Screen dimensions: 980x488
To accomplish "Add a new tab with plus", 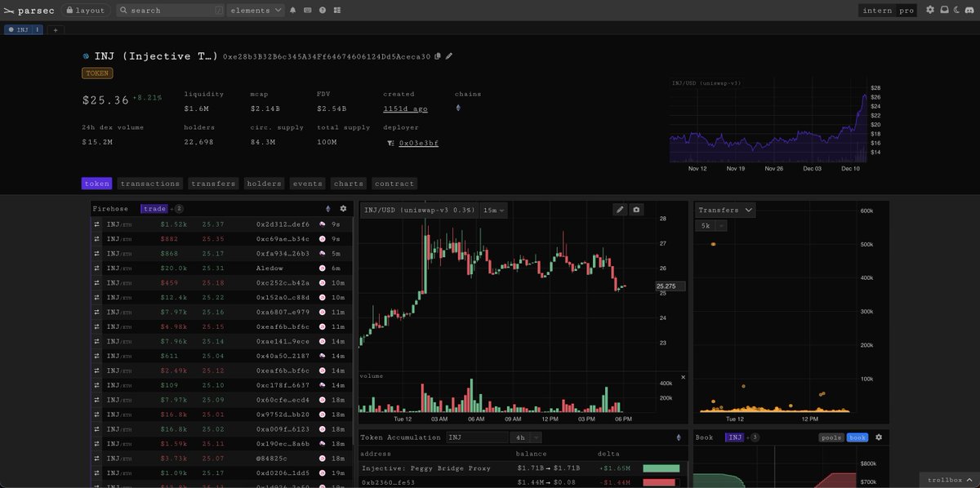I will (56, 29).
